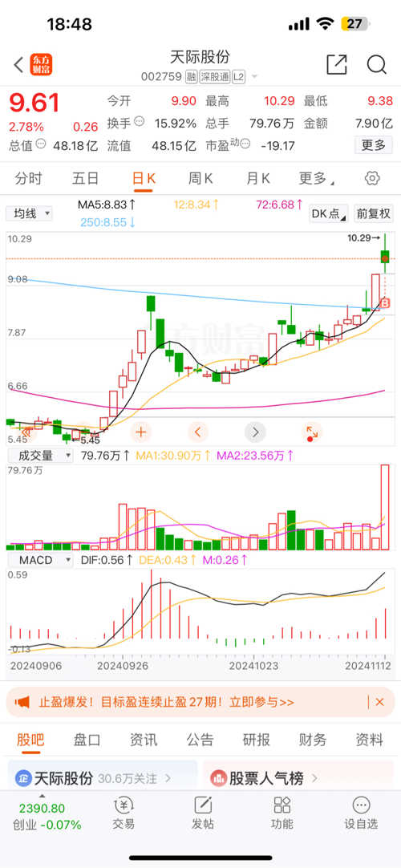Expand chart to fullscreen icon
401x868 pixels.
tap(312, 432)
